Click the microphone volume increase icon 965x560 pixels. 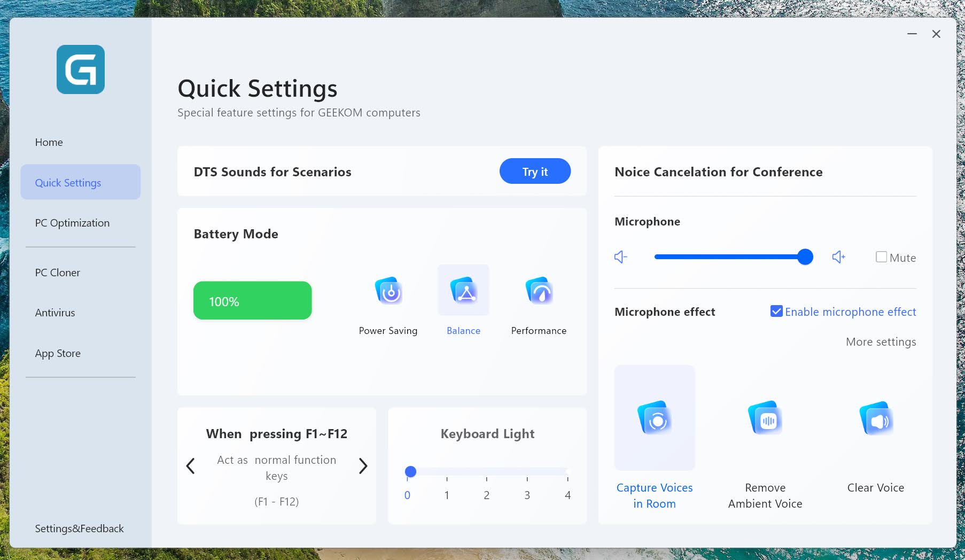(838, 257)
